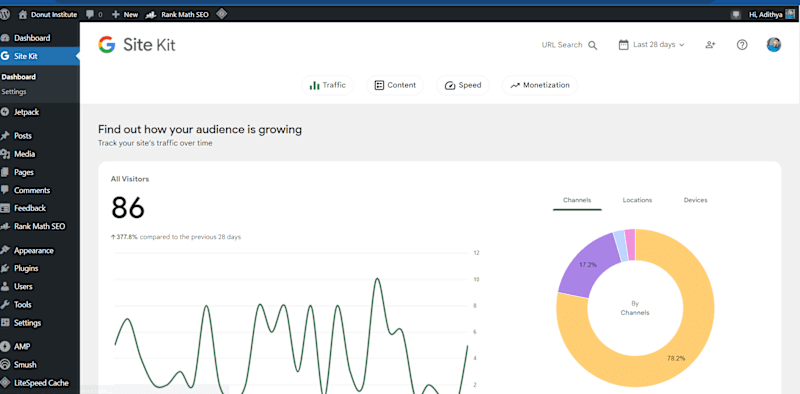This screenshot has width=800, height=394.
Task: Click the notifications icon near Hi, Adithya
Action: (x=735, y=14)
